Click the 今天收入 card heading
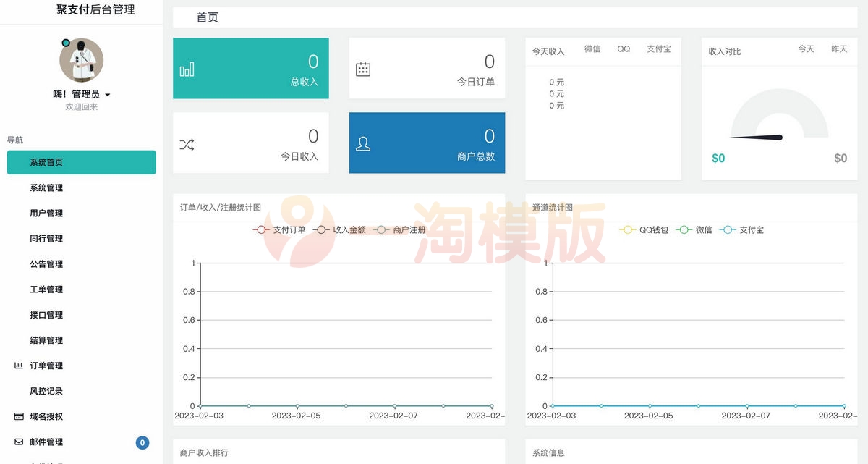 (x=548, y=51)
